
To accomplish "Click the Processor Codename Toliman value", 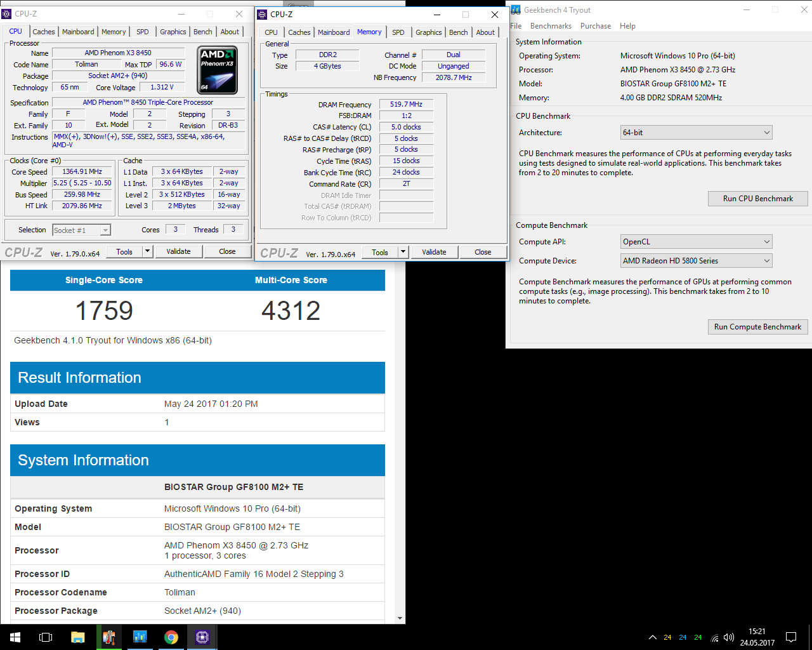I will (180, 592).
